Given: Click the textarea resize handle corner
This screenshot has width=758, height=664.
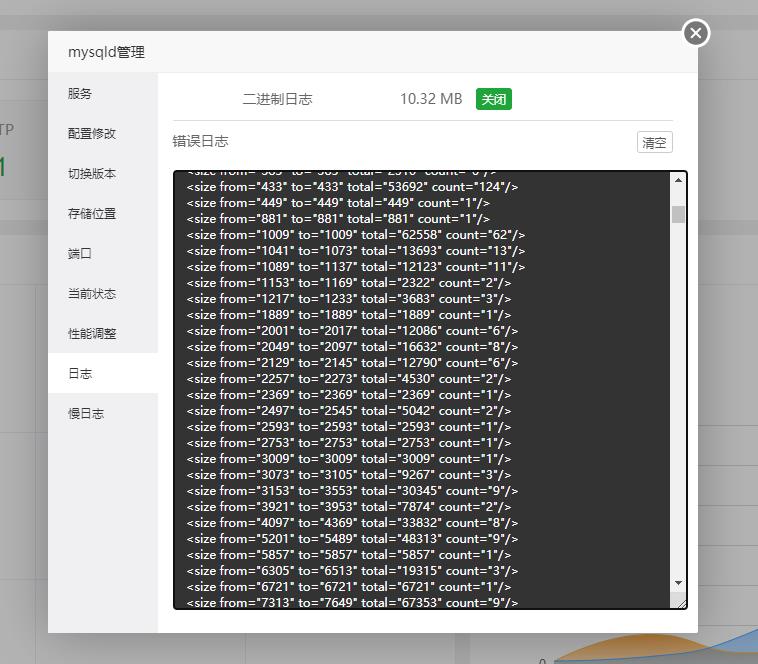Looking at the screenshot, I should [x=682, y=604].
